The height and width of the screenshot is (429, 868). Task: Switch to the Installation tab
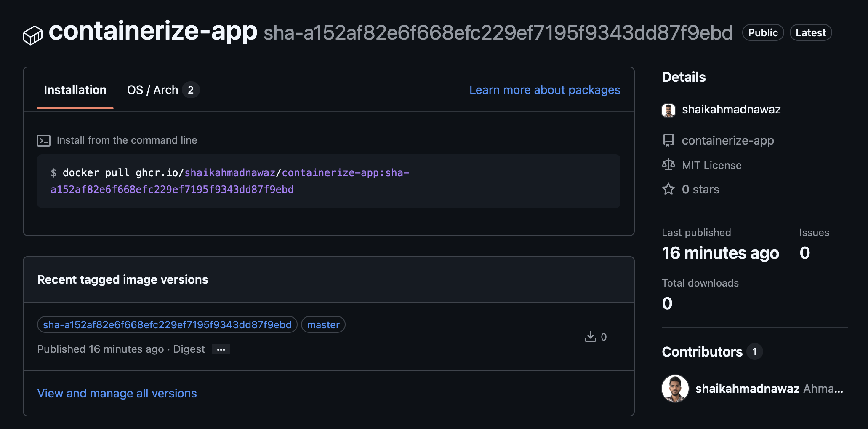tap(75, 90)
